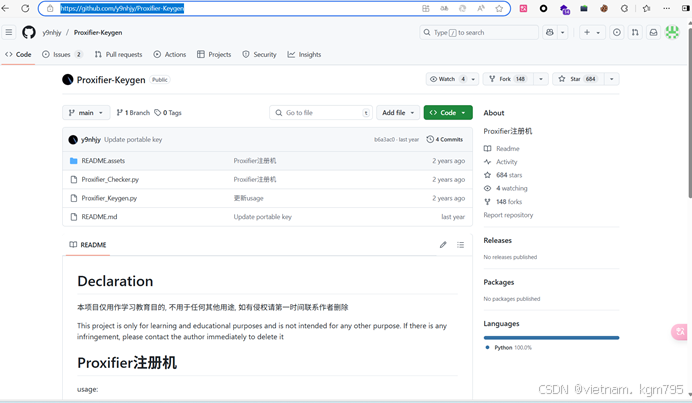Viewport: 692px width, 403px height.
Task: Focus the Type / to search field
Action: [x=479, y=32]
